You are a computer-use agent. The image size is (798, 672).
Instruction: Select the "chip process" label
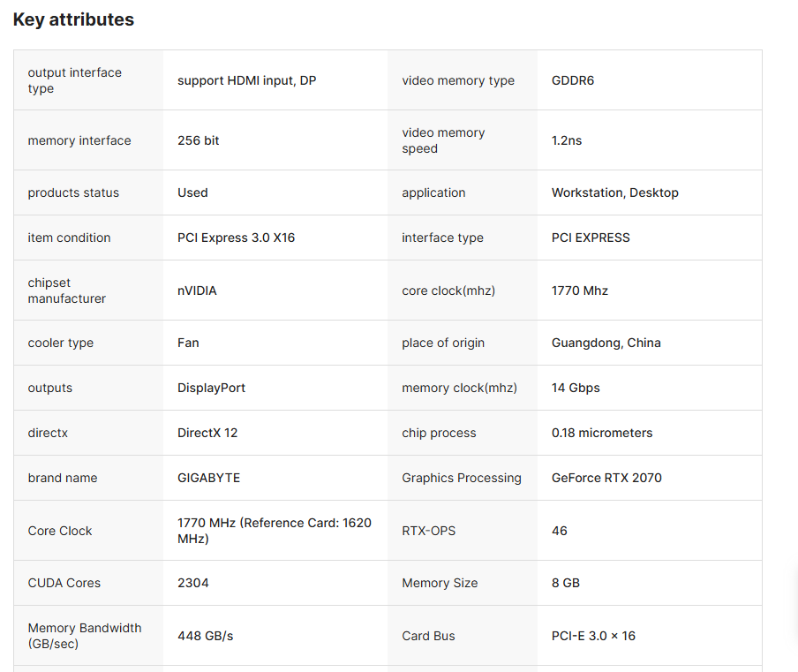point(440,434)
